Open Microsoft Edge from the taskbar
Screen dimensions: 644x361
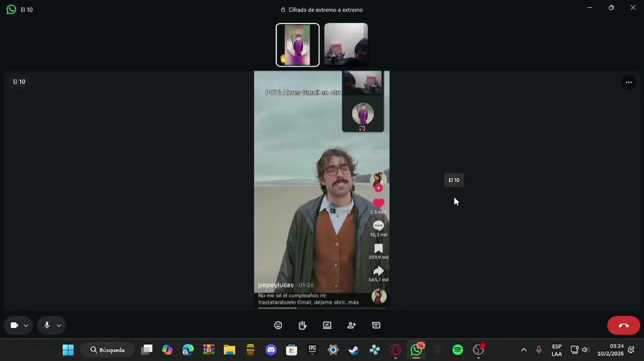click(x=188, y=350)
